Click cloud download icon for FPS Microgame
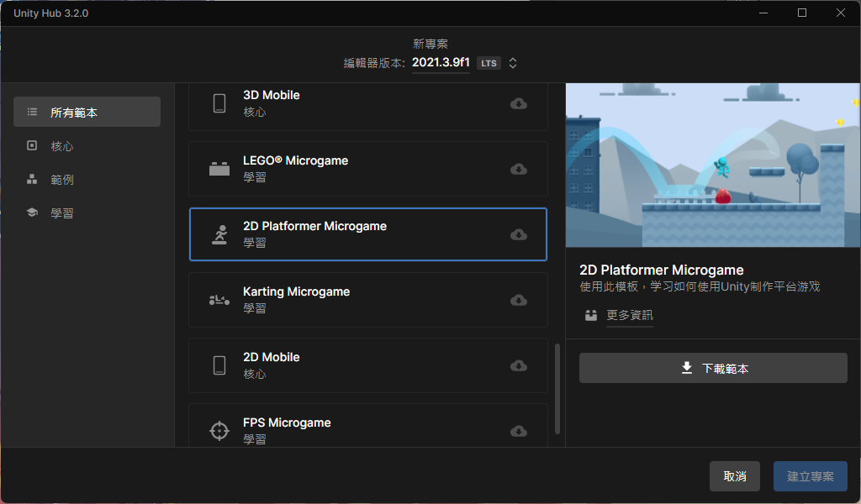The width and height of the screenshot is (861, 504). [x=518, y=431]
